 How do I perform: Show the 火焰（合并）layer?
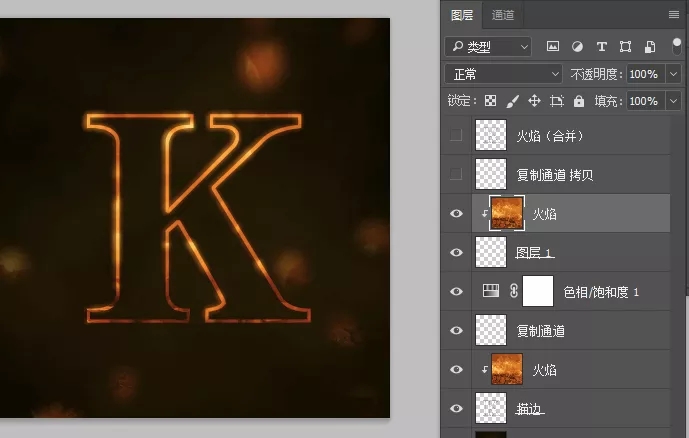tap(456, 135)
